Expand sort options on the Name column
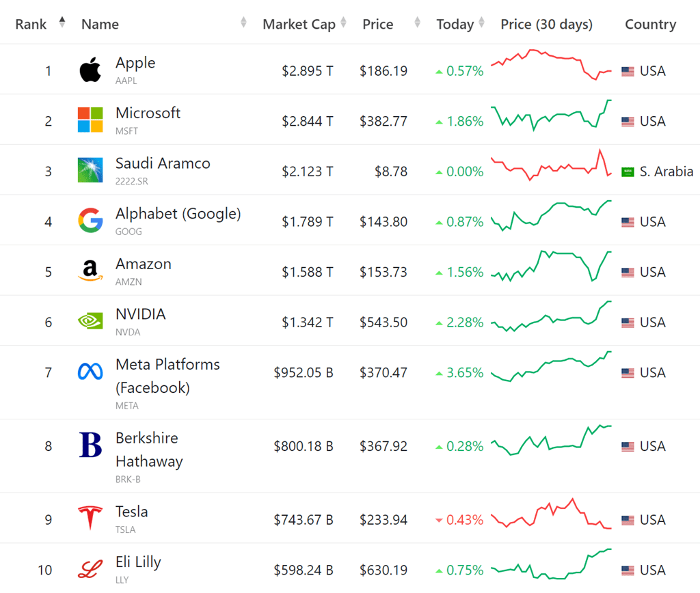The height and width of the screenshot is (593, 700). 243,22
